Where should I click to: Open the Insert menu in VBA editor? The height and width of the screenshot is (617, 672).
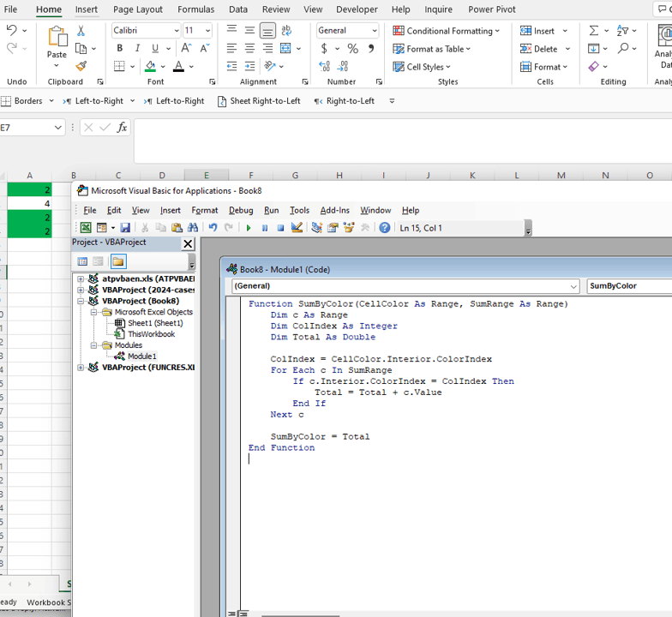(x=170, y=210)
